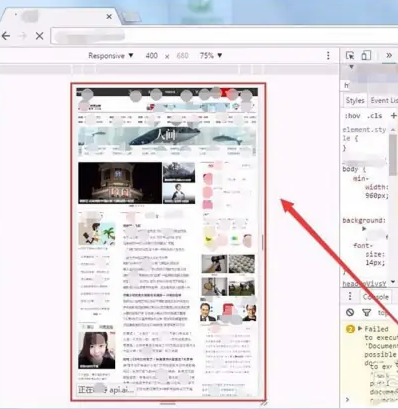Image resolution: width=398 pixels, height=409 pixels.
Task: Close the current browser tab
Action: [109, 16]
